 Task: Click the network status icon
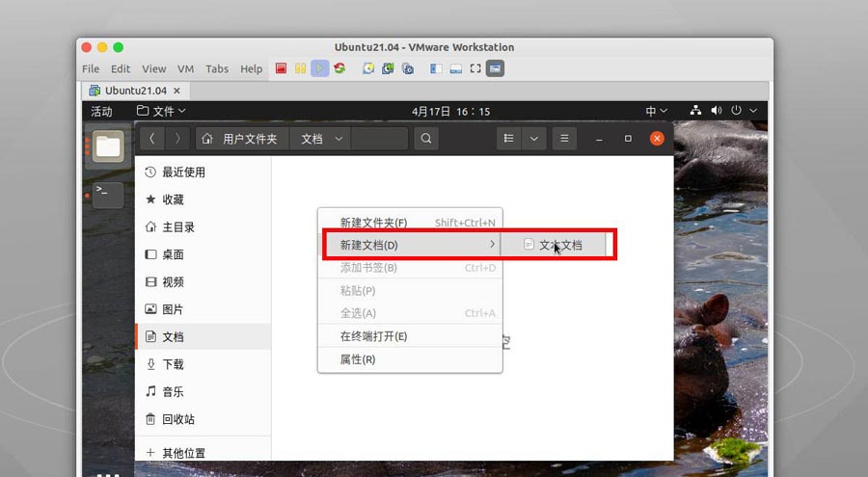click(x=695, y=111)
